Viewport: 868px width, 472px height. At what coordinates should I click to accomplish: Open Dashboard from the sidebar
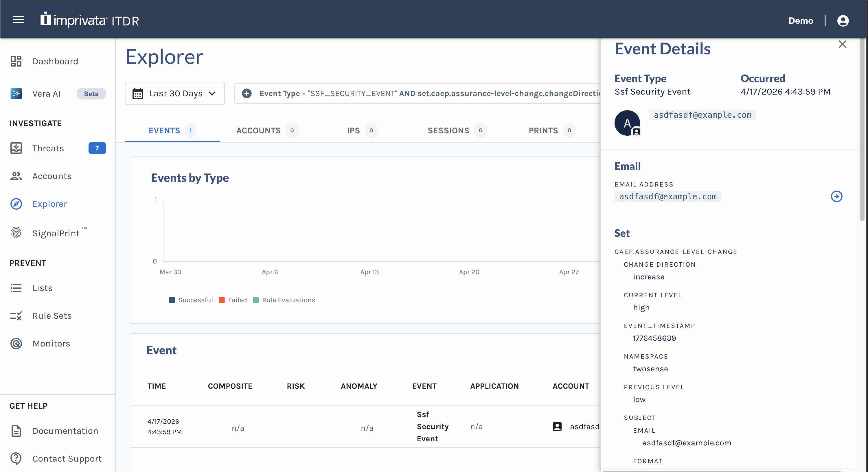(55, 61)
